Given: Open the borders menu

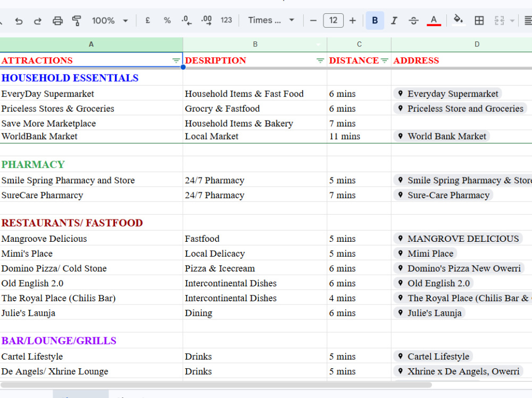Looking at the screenshot, I should pos(479,21).
